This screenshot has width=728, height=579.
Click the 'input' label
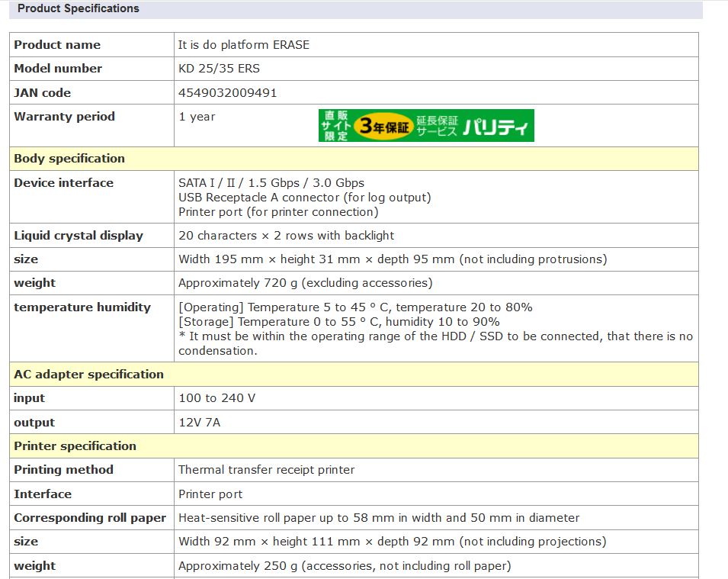(x=29, y=398)
